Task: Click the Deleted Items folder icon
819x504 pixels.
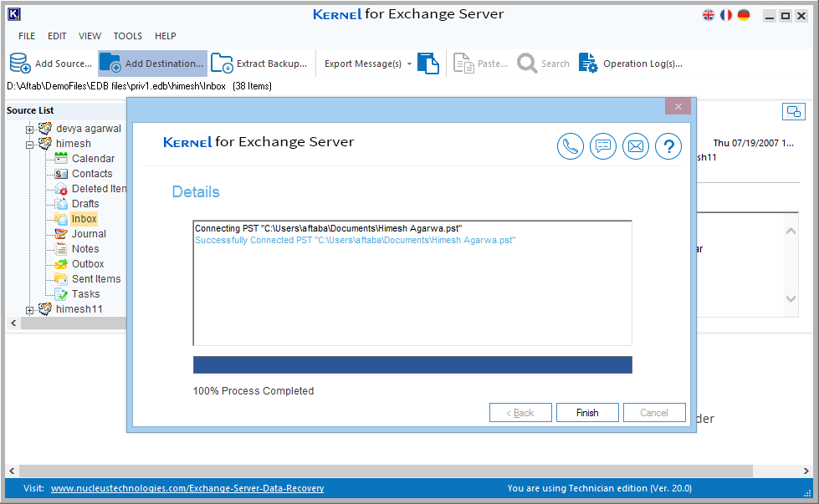Action: tap(61, 188)
